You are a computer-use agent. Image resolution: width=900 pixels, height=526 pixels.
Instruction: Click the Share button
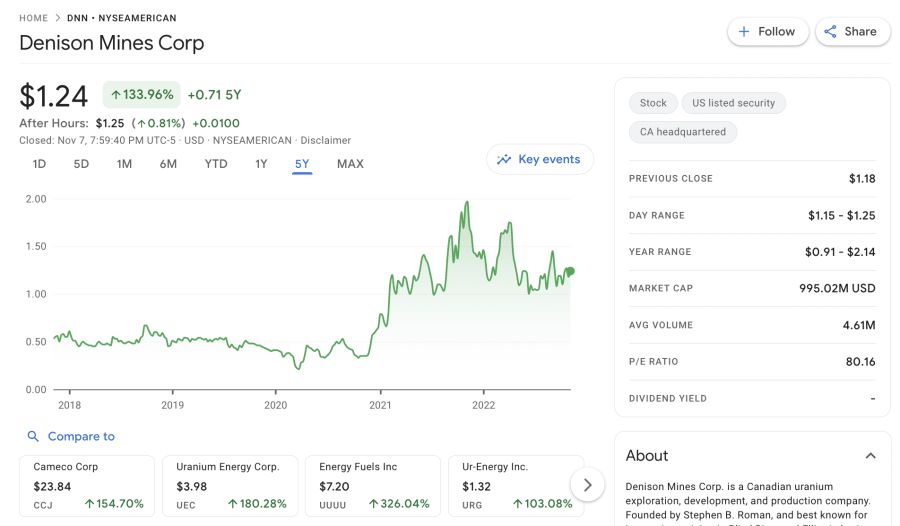(851, 32)
